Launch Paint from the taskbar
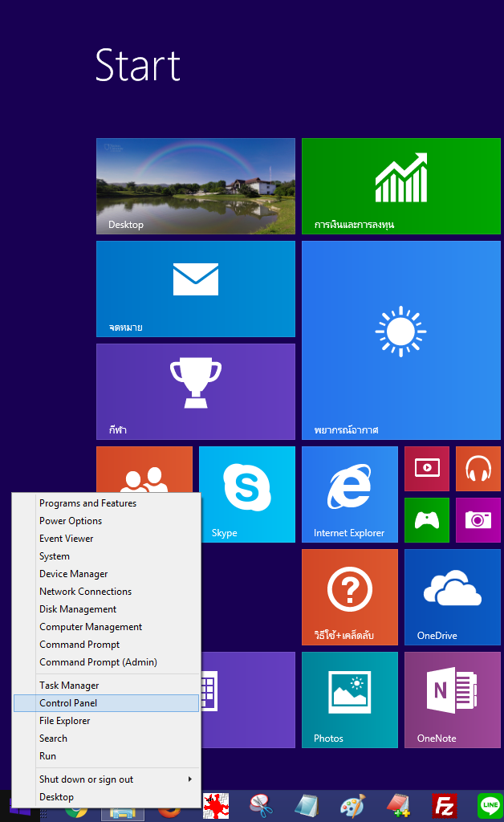Viewport: 504px width, 822px height. [x=352, y=806]
